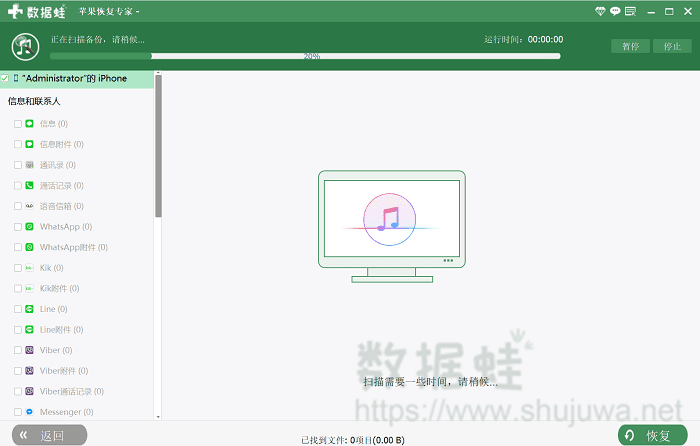Image resolution: width=700 pixels, height=446 pixels.
Task: Click the iTunes music note graphic
Action: [389, 219]
